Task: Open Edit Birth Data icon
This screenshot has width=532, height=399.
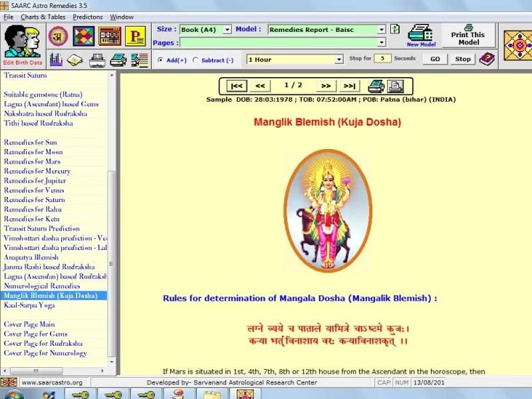Action: click(23, 45)
